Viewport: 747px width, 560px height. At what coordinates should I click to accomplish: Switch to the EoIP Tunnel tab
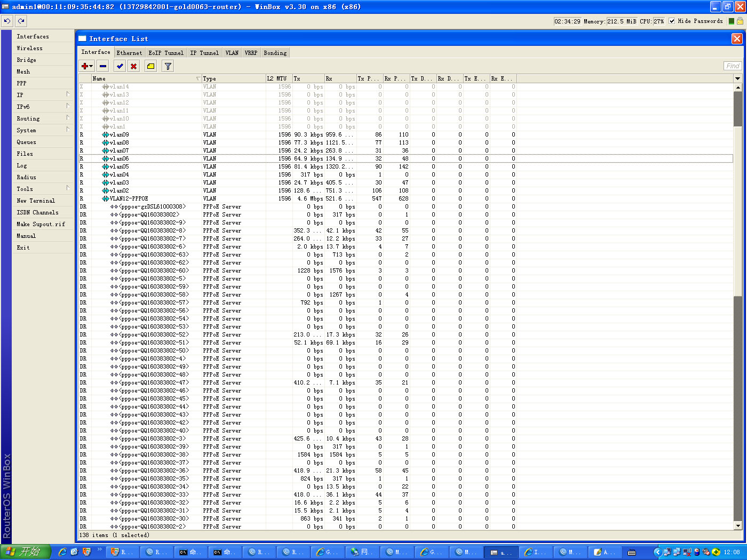pyautogui.click(x=166, y=53)
